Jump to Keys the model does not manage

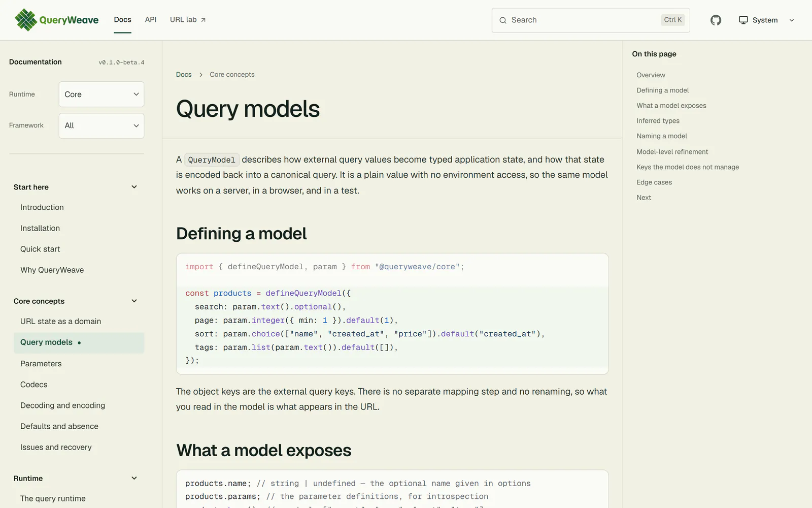point(688,167)
